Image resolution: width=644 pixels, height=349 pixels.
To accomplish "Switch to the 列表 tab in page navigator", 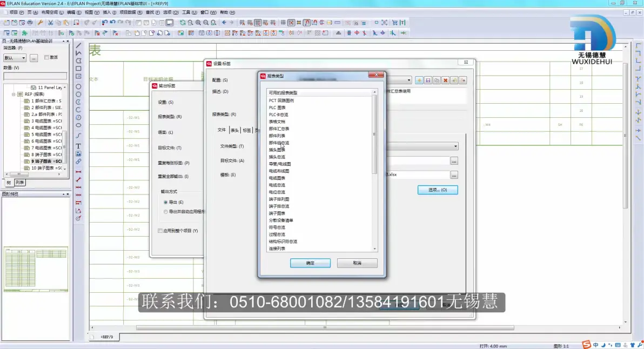I will [x=19, y=183].
